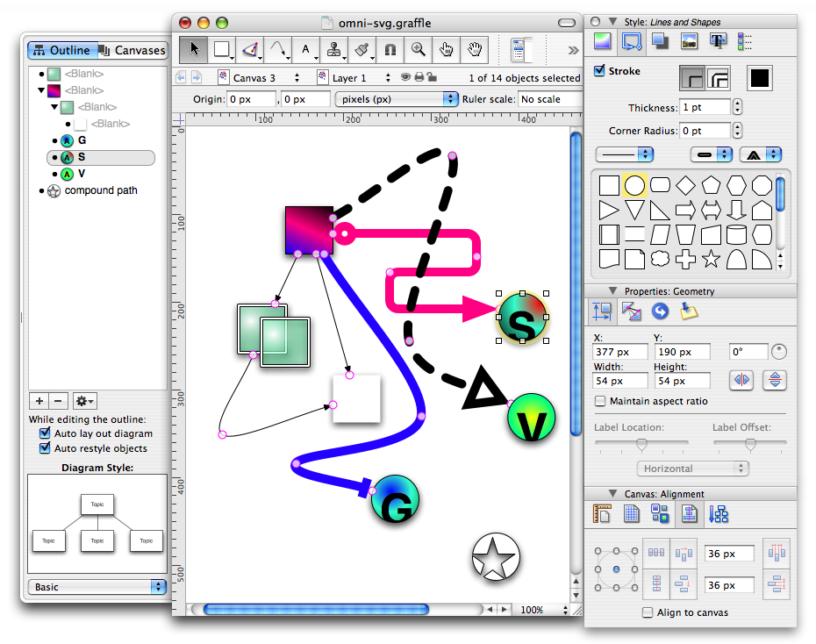Select the V outline item
The width and height of the screenshot is (816, 644).
click(82, 174)
